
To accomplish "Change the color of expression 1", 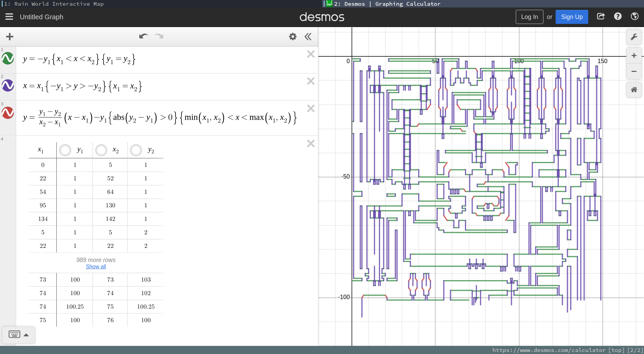I will tap(8, 58).
